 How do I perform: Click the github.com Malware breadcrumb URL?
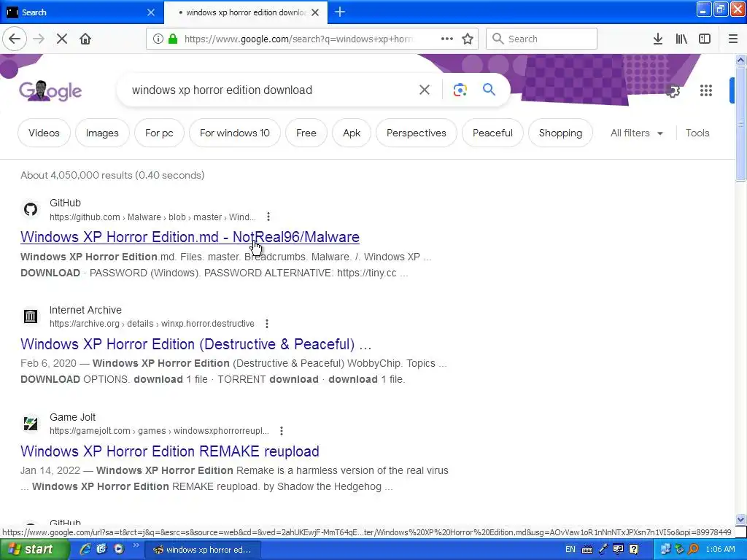[x=152, y=217]
